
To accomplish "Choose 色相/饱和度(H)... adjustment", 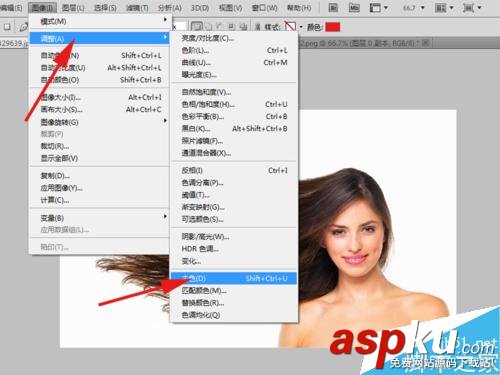I will click(x=233, y=104).
